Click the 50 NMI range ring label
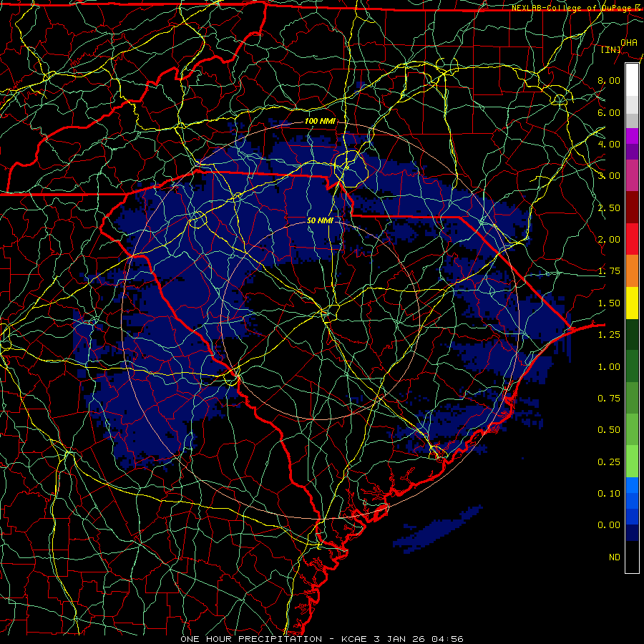The image size is (644, 644). 320,220
